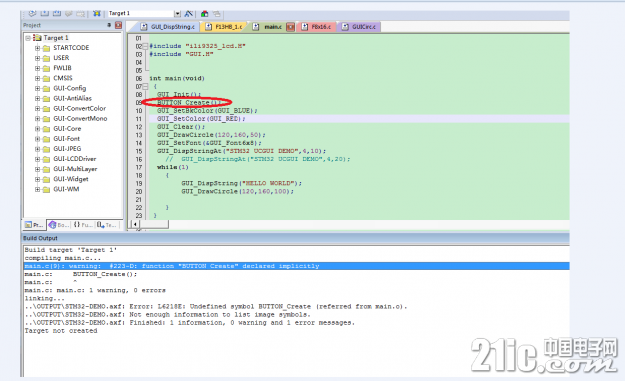Open the Target 1 selection dropdown
The width and height of the screenshot is (625, 381).
point(177,14)
